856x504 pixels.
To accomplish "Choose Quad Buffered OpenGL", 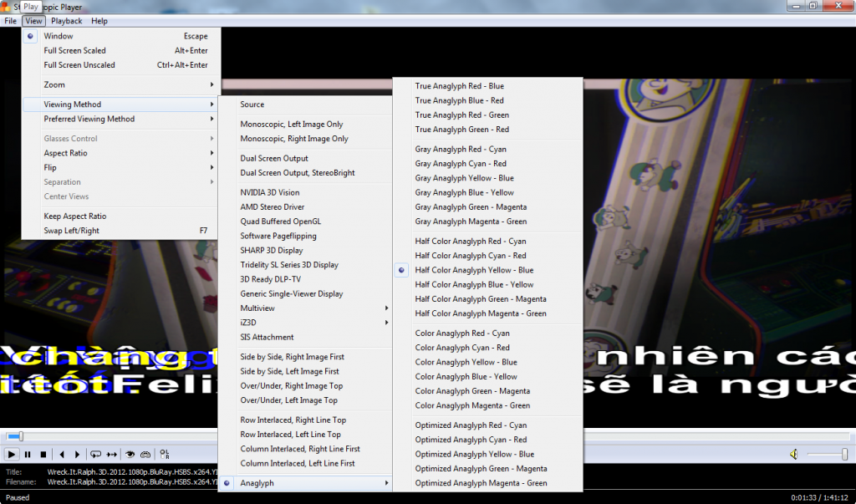I will point(305,221).
